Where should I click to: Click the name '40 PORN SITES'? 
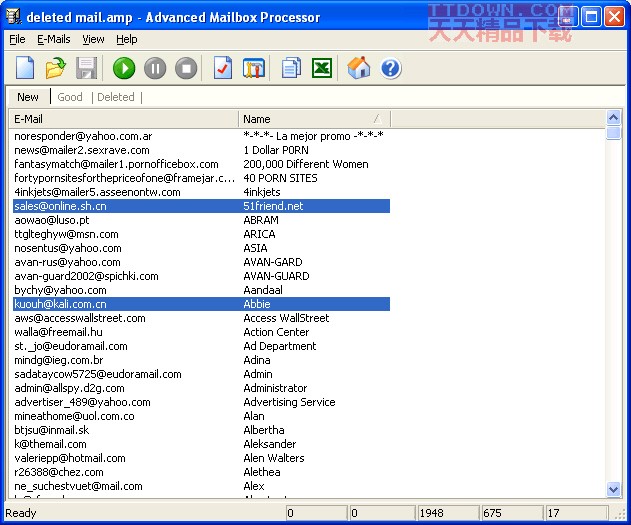pos(280,178)
